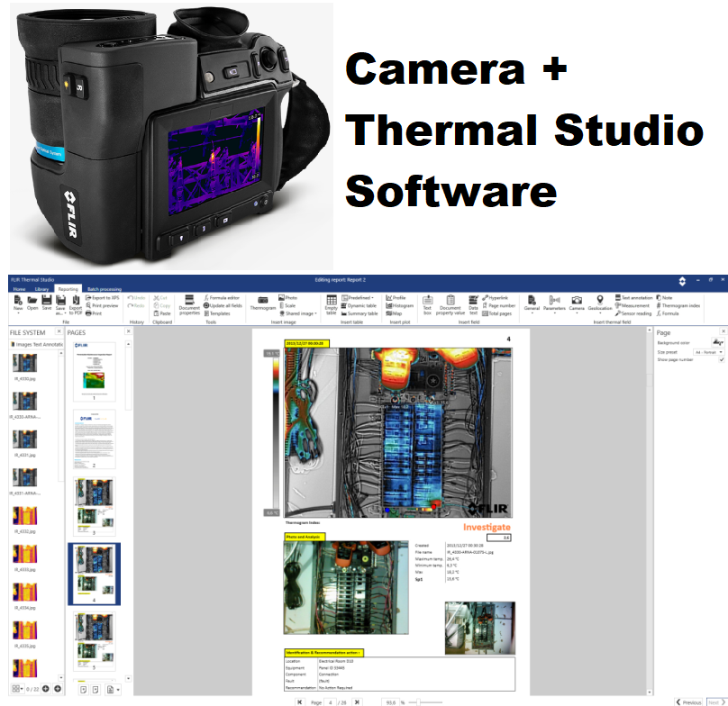The height and width of the screenshot is (706, 728).
Task: Click Update all fields
Action: [223, 305]
